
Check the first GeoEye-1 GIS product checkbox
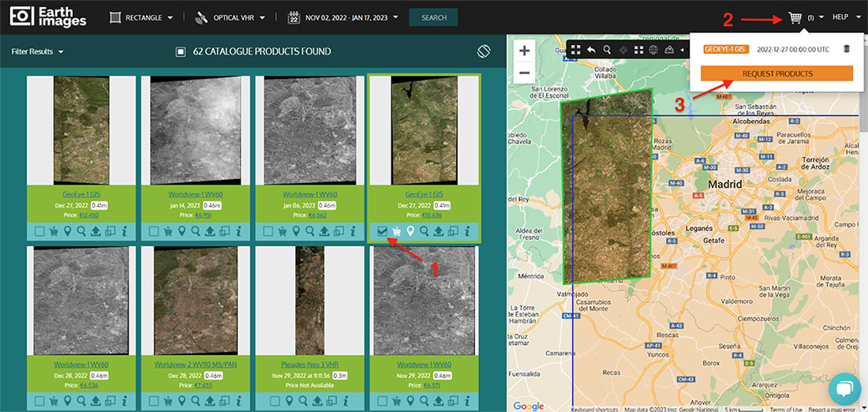click(39, 231)
